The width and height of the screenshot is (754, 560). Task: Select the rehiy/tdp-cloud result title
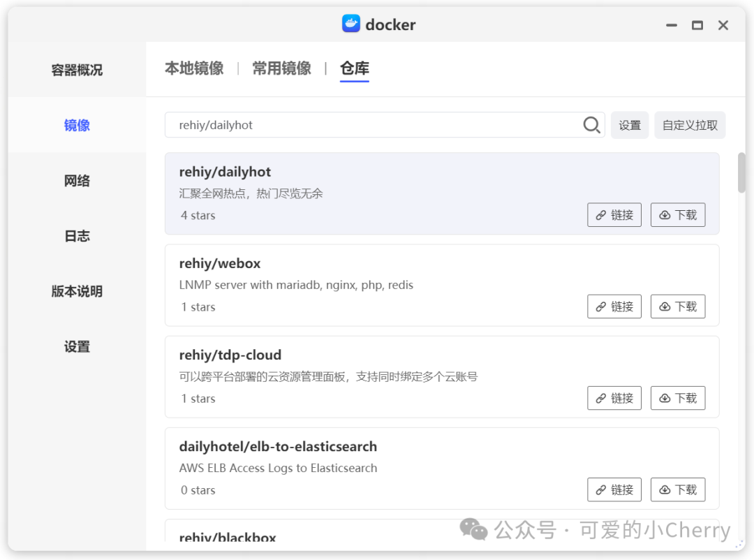pos(230,355)
